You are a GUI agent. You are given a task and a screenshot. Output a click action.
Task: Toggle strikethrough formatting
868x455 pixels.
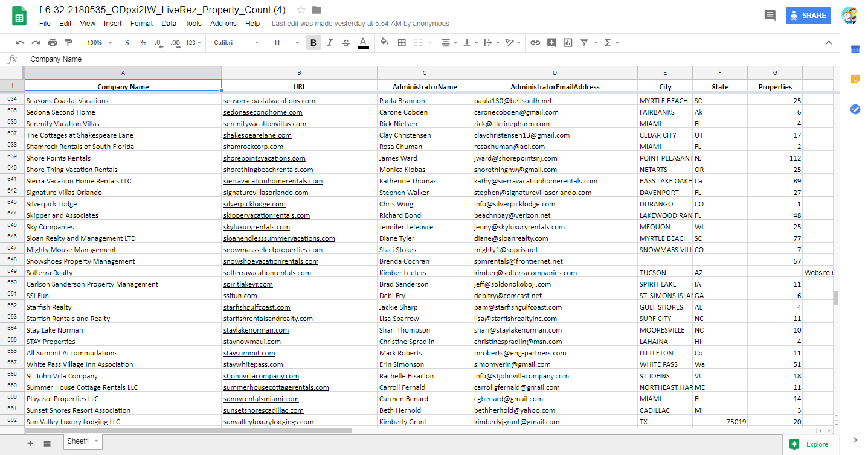click(346, 43)
